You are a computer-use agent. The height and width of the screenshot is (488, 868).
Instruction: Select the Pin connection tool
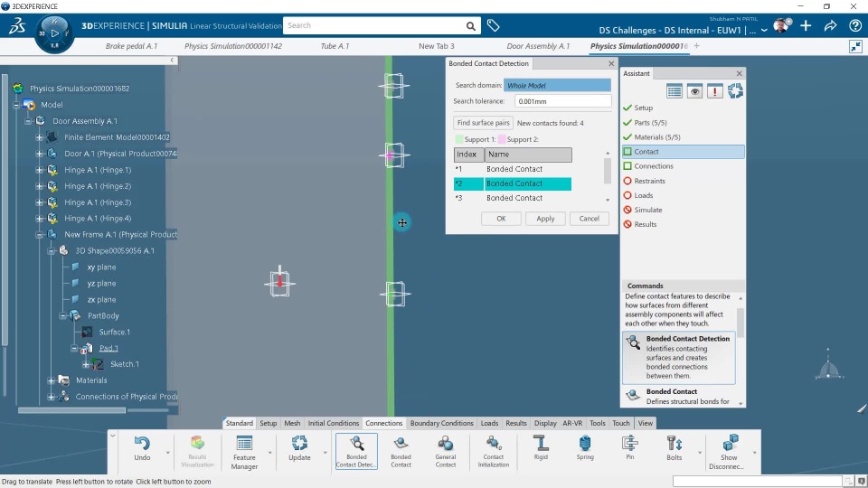[630, 443]
